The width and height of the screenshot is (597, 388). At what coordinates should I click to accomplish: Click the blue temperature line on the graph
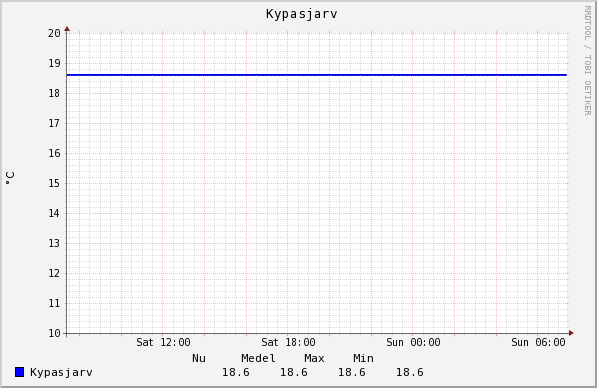pos(317,75)
